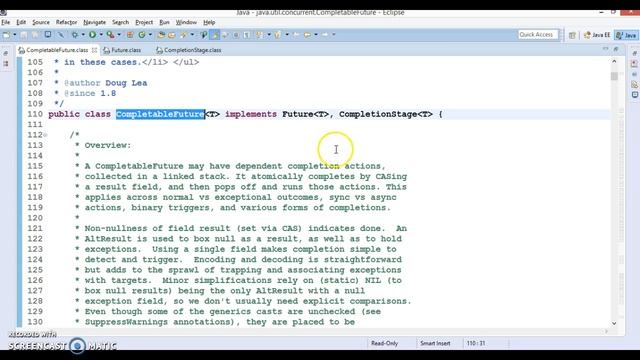Open the Project menu
640x360 pixels.
(x=144, y=22)
